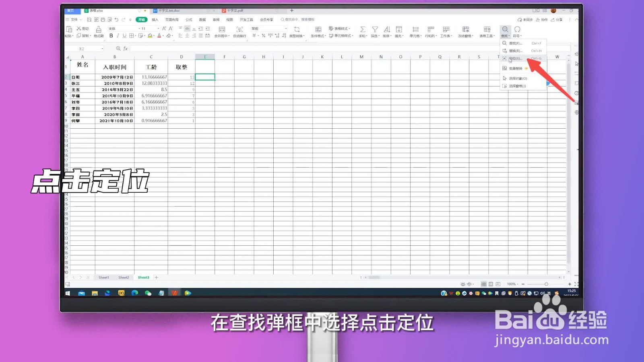Screen dimensions: 644x362
Task: Increase font size with larger A icon
Action: [x=164, y=29]
